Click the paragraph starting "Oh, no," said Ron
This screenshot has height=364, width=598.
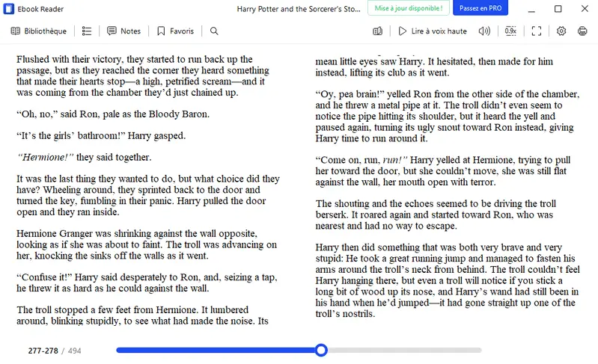coord(113,114)
